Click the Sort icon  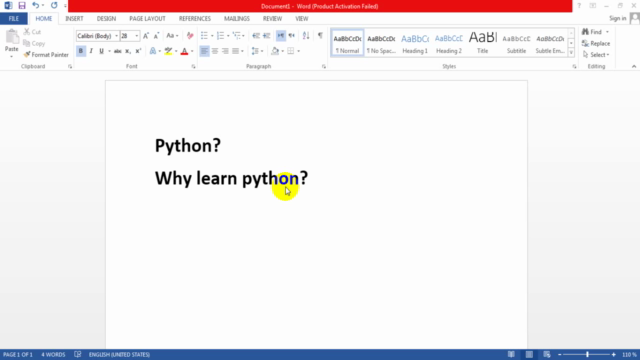[306, 36]
